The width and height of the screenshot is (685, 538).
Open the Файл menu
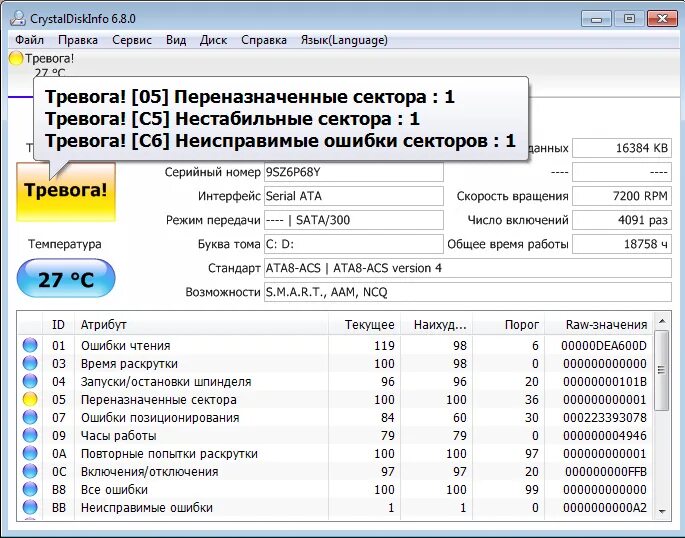click(29, 40)
